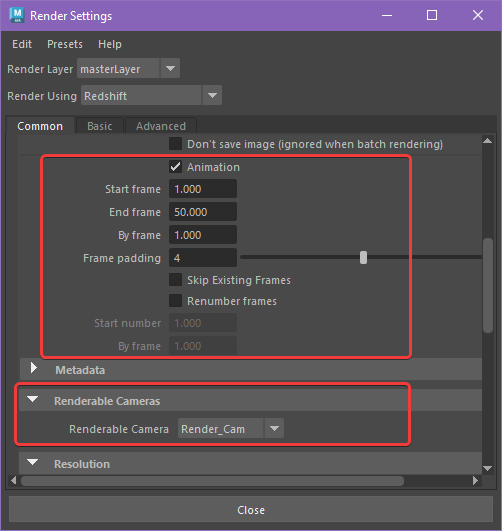Image resolution: width=502 pixels, height=531 pixels.
Task: Click scroll up arrow of settings panel
Action: [487, 141]
